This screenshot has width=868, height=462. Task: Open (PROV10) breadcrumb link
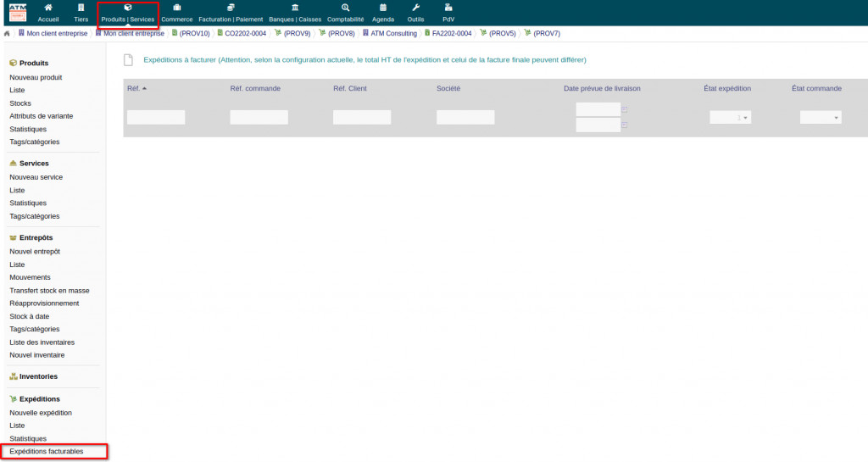[191, 34]
